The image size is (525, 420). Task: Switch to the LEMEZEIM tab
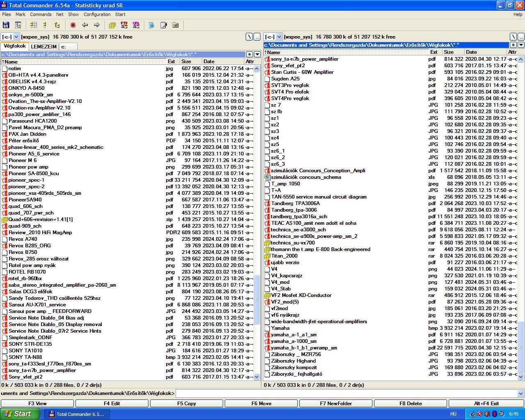coord(44,46)
